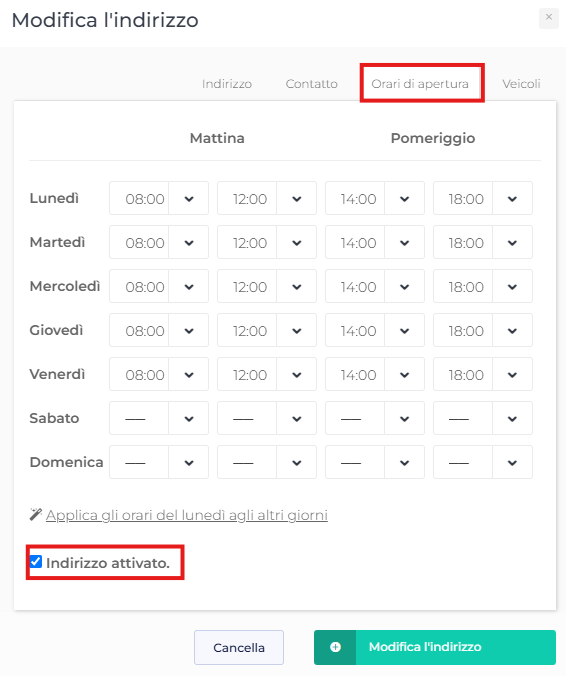
Task: Set Sabato morning start time dropdown
Action: click(159, 418)
